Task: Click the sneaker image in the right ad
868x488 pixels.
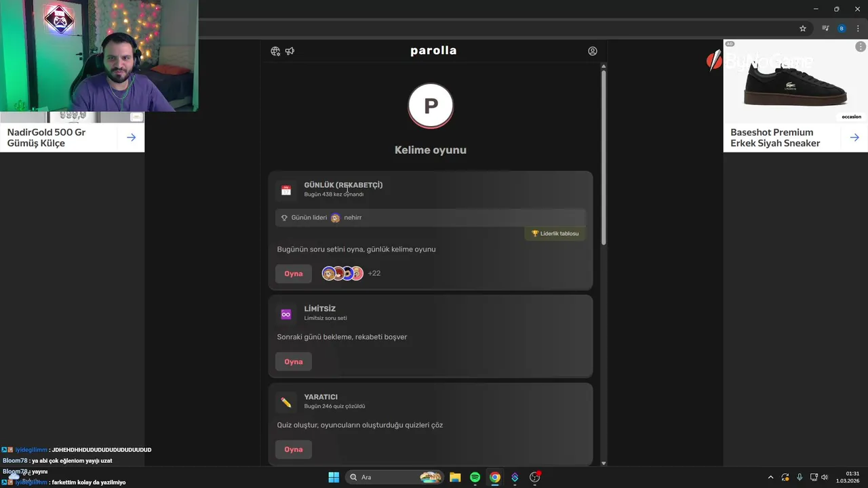Action: pos(795,81)
